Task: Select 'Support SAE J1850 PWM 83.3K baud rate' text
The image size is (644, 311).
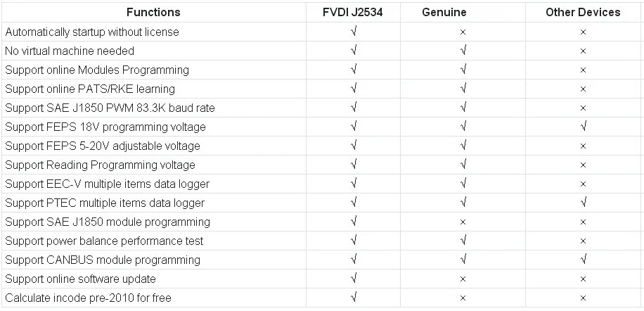Action: (x=110, y=108)
